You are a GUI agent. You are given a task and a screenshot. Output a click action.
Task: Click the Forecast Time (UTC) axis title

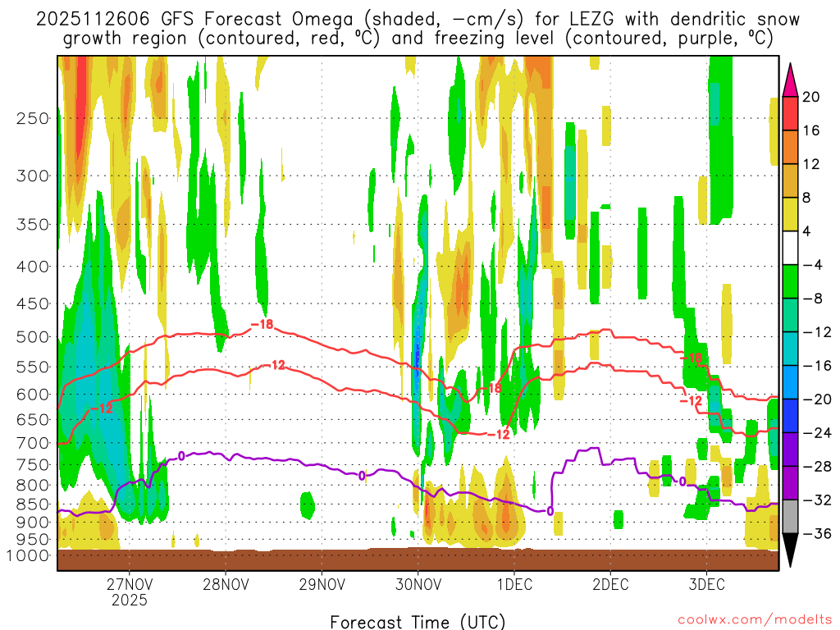pos(418,620)
